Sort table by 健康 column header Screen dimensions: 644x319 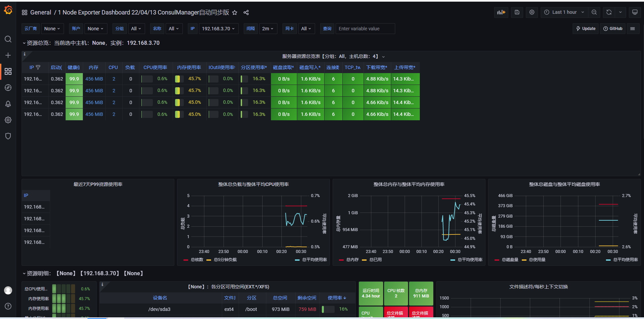pos(74,67)
